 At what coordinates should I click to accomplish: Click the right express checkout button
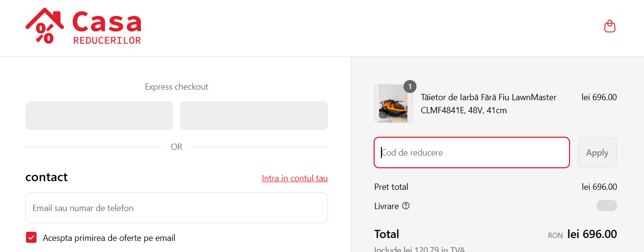click(x=253, y=116)
